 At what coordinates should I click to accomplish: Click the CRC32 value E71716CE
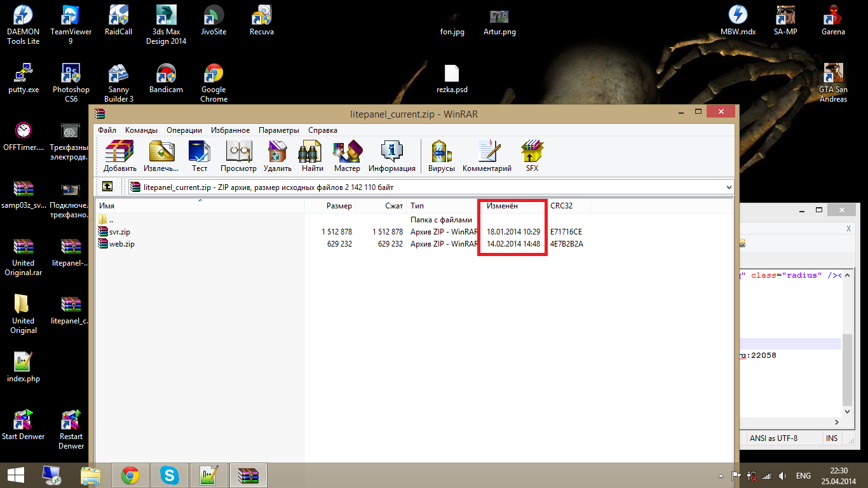pyautogui.click(x=566, y=232)
